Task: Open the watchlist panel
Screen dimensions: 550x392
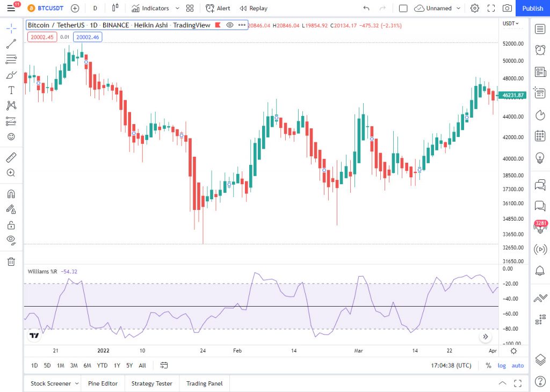Action: point(540,29)
